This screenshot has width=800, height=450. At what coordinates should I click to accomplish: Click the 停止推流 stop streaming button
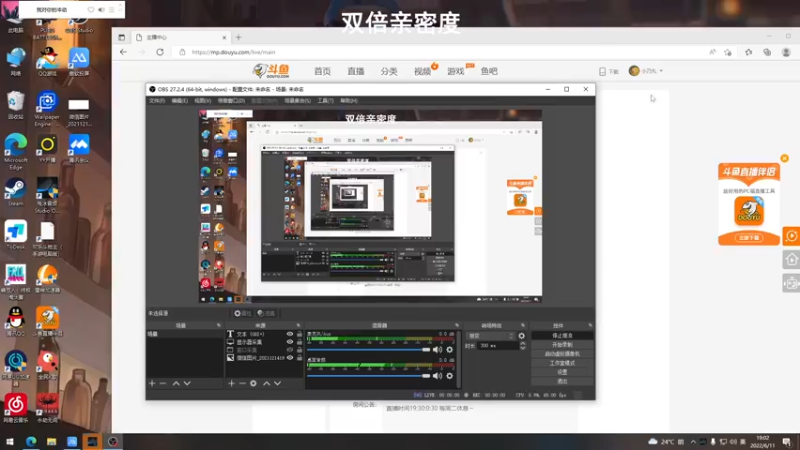pos(562,336)
